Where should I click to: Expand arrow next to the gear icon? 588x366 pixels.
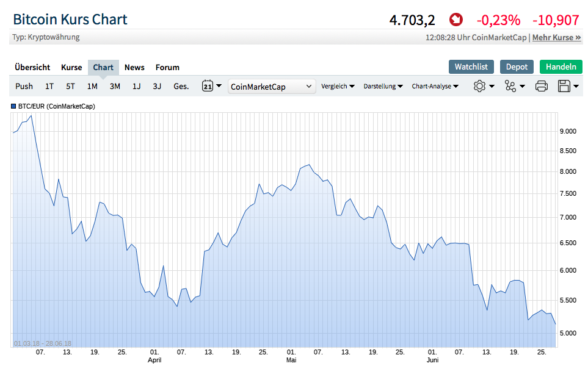tap(492, 87)
